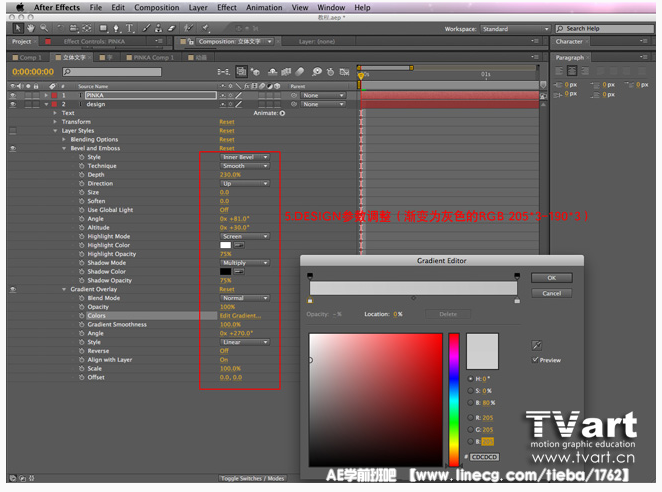This screenshot has height=492, width=662.
Task: Open the Animation menu
Action: 264,8
